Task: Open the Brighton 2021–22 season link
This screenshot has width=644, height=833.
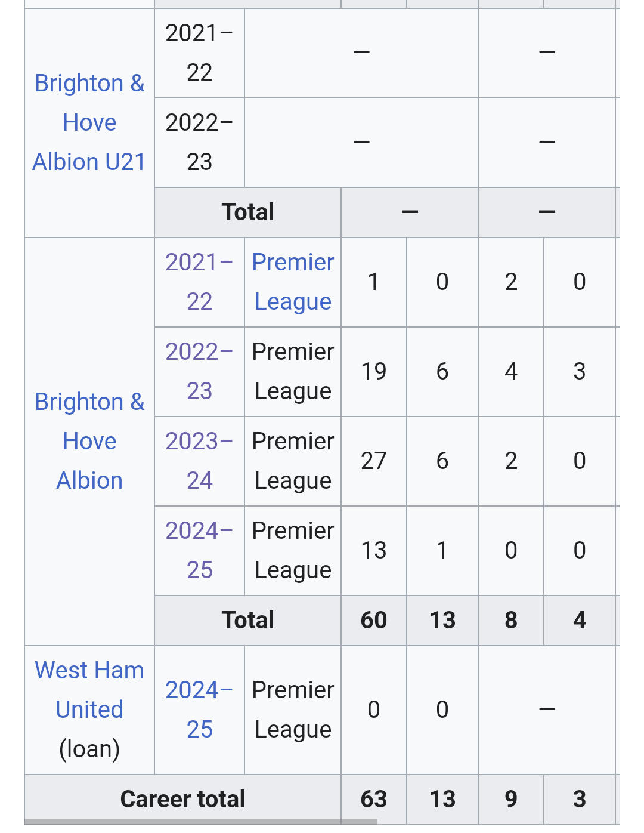Action: [x=199, y=282]
